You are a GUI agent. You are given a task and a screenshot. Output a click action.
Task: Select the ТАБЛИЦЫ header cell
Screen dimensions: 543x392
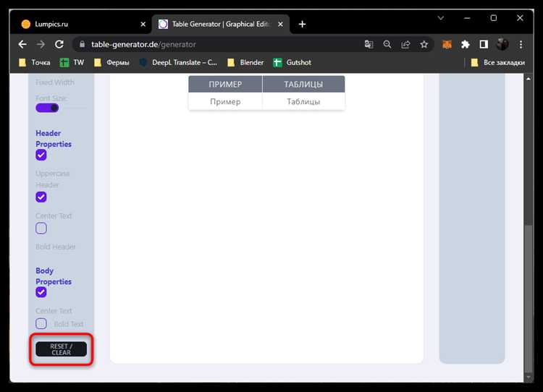[303, 84]
